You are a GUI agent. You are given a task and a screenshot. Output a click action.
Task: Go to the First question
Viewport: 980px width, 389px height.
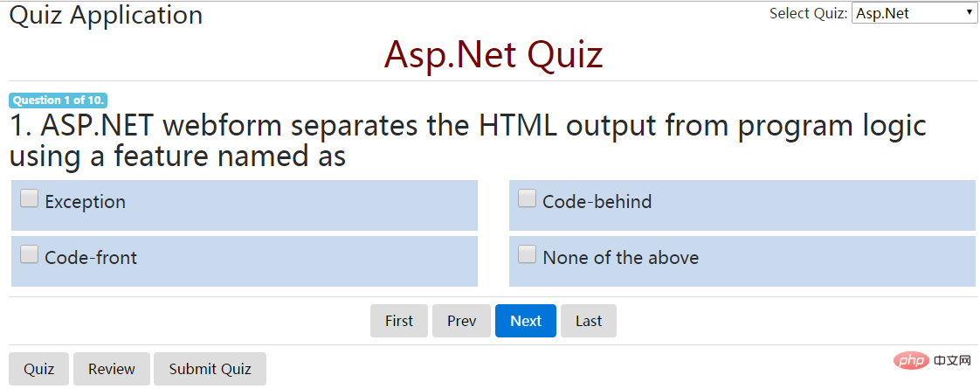399,321
